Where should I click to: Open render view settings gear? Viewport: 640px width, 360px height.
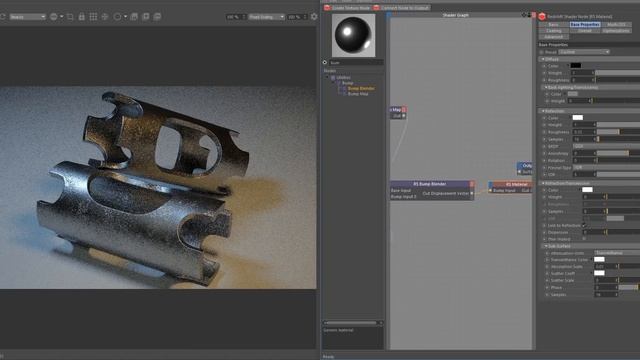pyautogui.click(x=314, y=17)
